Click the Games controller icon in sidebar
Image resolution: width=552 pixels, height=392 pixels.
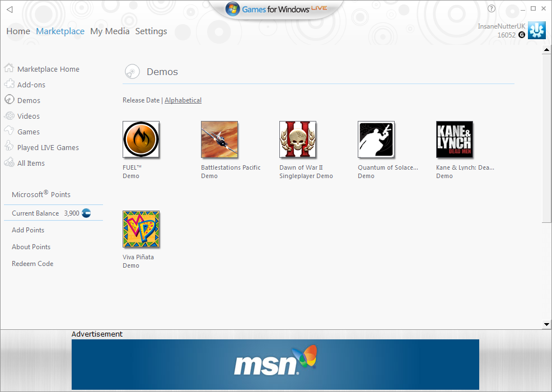9,130
